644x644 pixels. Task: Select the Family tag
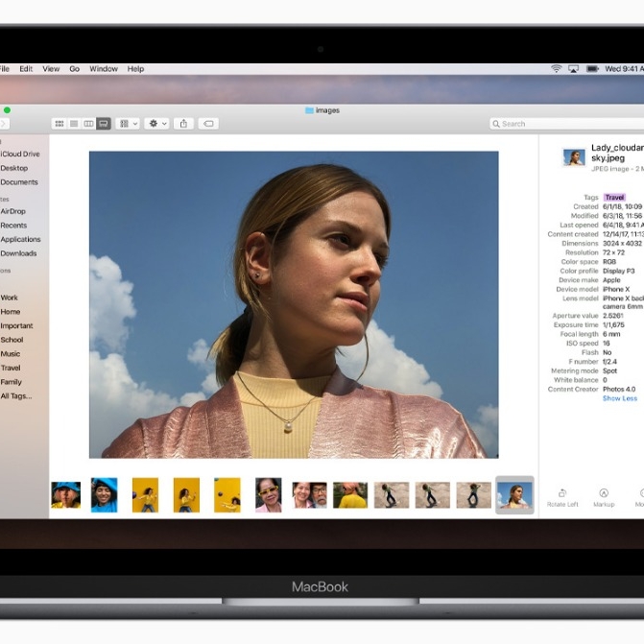coord(11,382)
